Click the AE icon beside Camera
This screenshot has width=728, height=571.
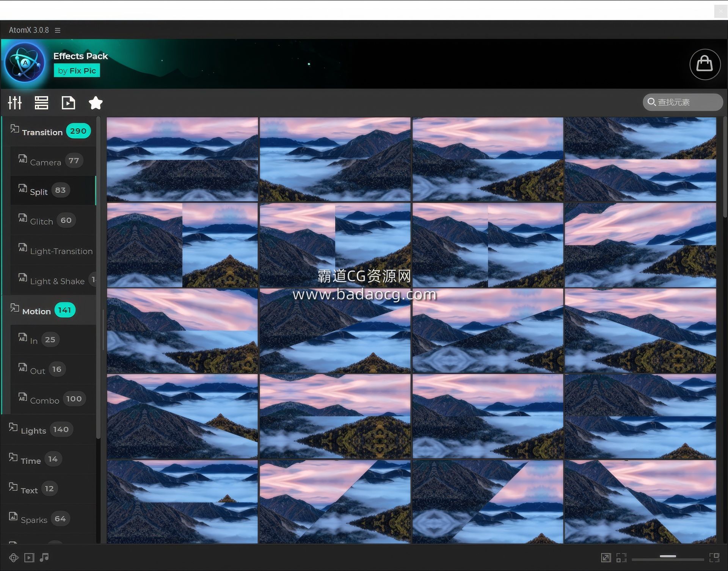23,159
